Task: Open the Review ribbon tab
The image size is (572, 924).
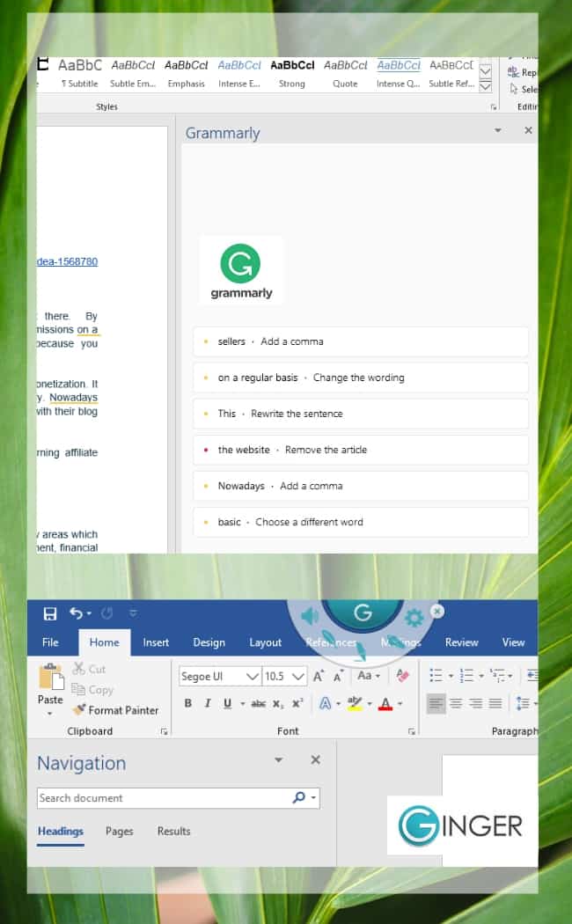Action: [x=461, y=642]
